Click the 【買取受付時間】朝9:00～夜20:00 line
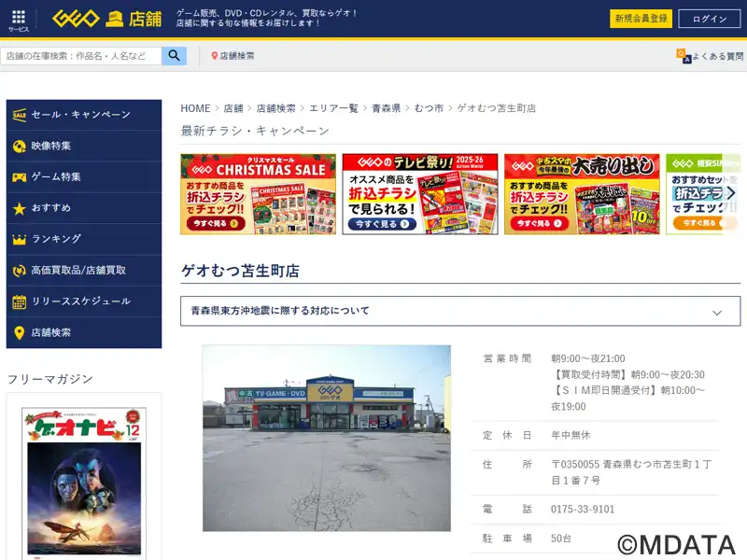 627,374
